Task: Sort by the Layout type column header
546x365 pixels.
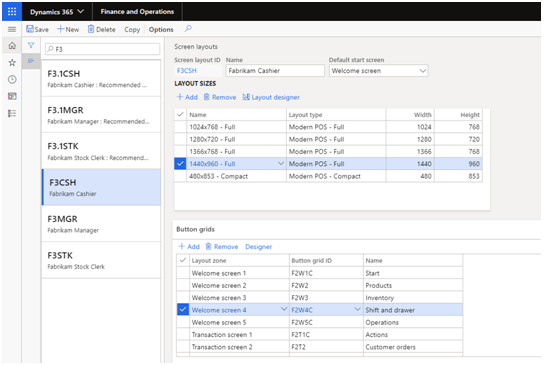Action: pyautogui.click(x=336, y=115)
